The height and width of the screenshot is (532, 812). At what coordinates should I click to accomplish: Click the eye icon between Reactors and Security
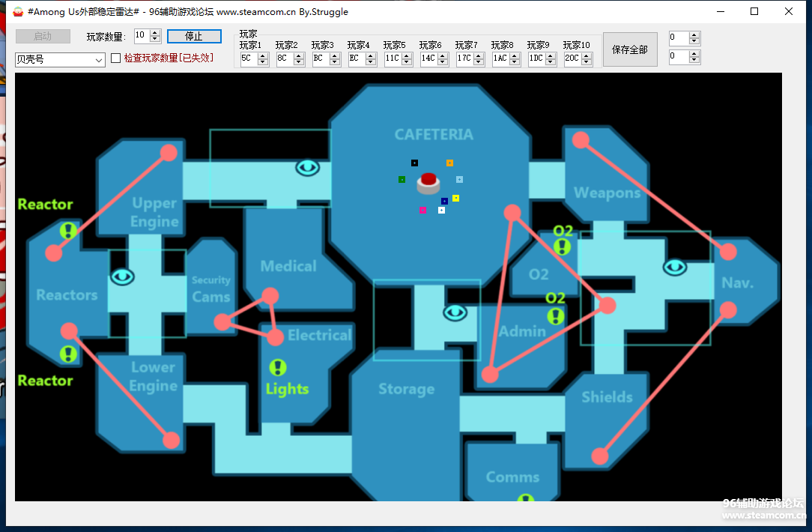click(x=123, y=276)
